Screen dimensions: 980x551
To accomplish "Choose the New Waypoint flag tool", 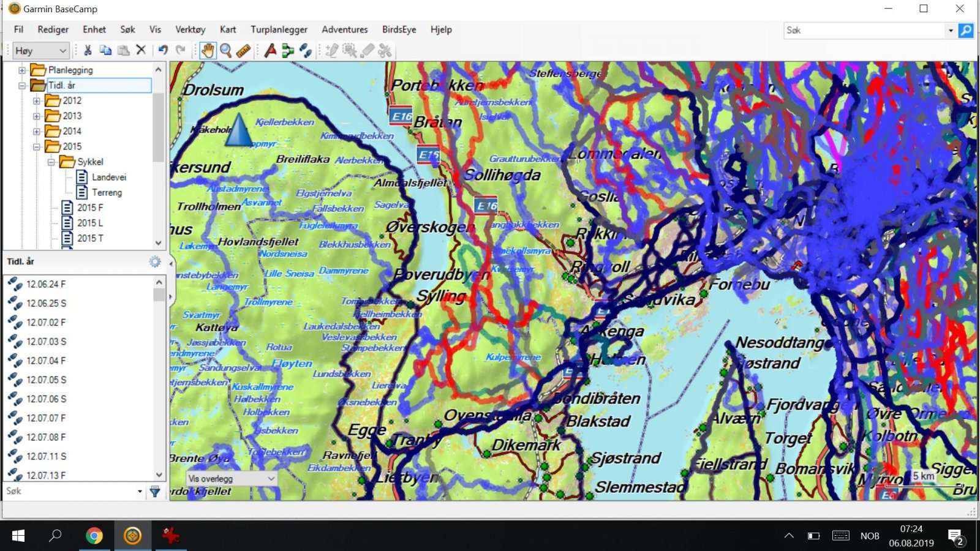I will (270, 51).
